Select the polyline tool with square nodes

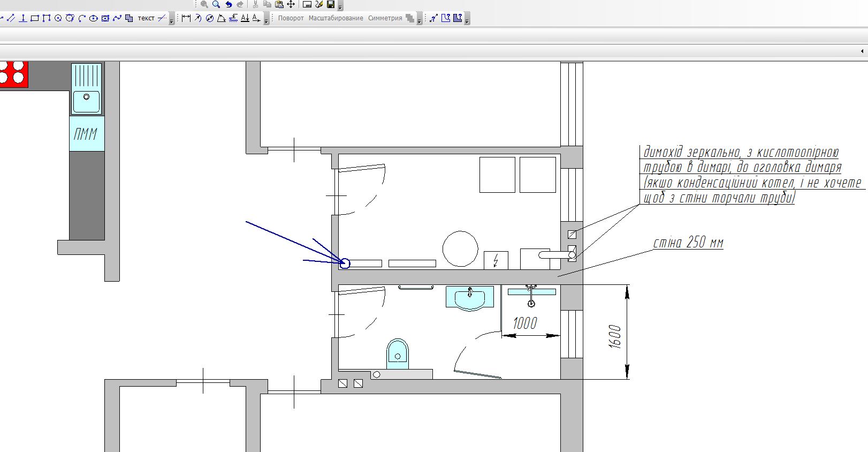coord(47,18)
